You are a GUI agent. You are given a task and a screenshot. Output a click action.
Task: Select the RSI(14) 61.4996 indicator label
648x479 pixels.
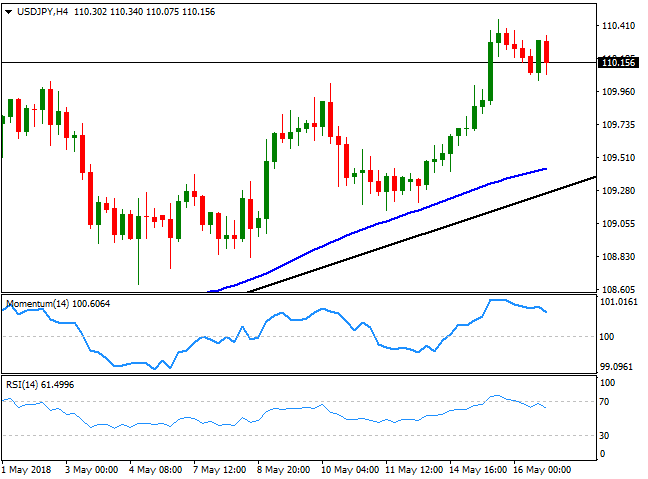click(x=40, y=385)
